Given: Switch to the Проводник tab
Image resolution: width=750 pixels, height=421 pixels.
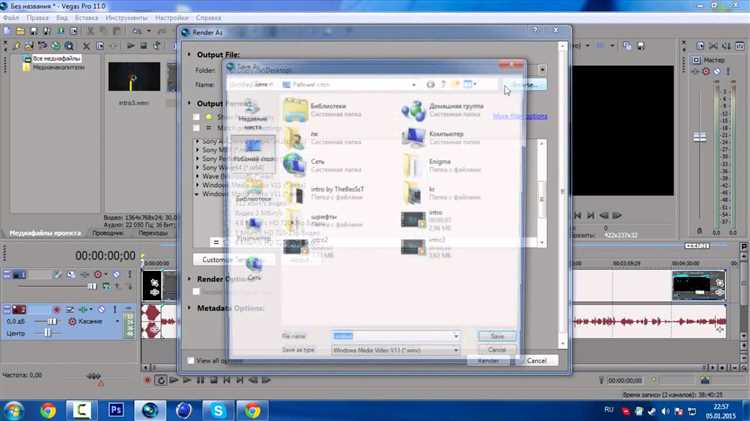Looking at the screenshot, I should click(108, 233).
